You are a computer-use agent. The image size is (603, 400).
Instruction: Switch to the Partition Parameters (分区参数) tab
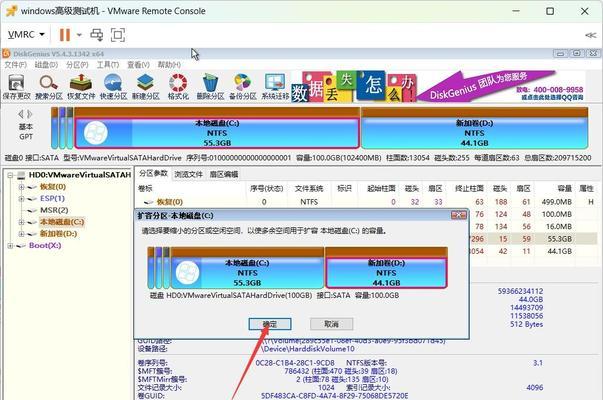(x=153, y=174)
